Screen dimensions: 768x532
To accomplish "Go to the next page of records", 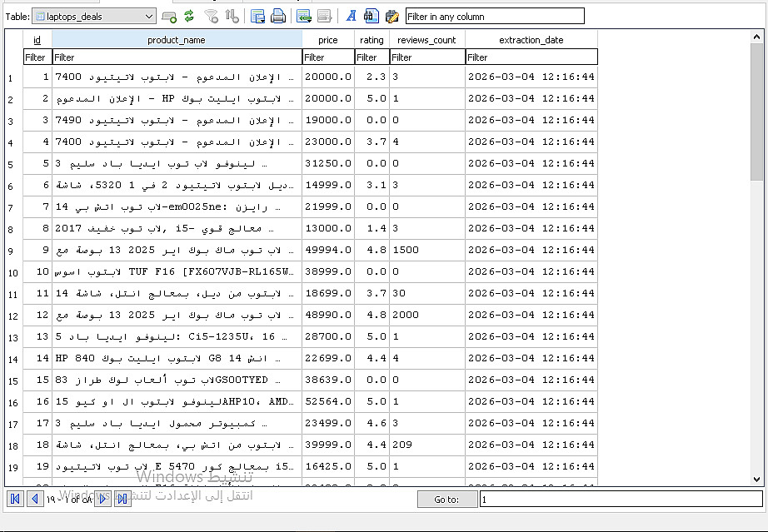I will 102,499.
